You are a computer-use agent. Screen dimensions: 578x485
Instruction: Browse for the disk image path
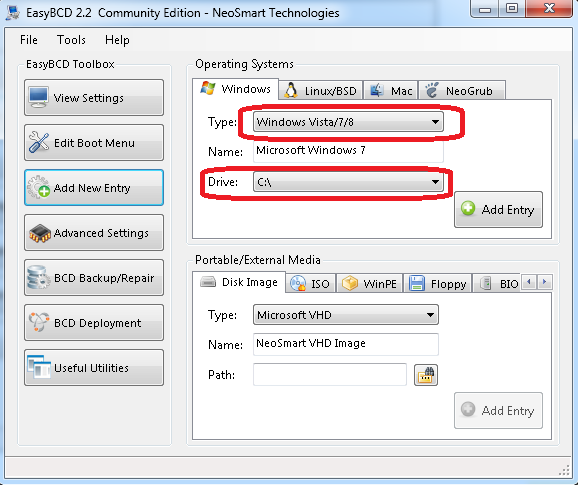click(426, 375)
